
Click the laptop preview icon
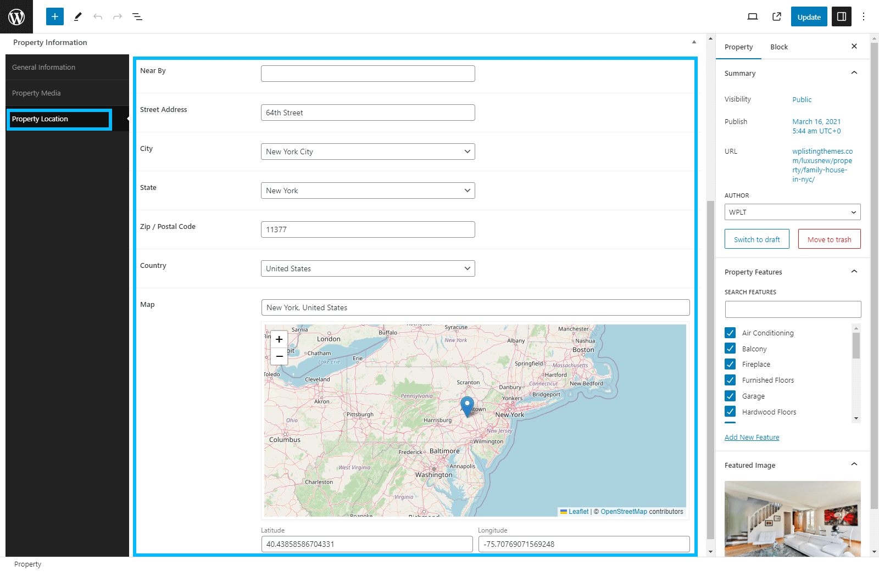(753, 16)
